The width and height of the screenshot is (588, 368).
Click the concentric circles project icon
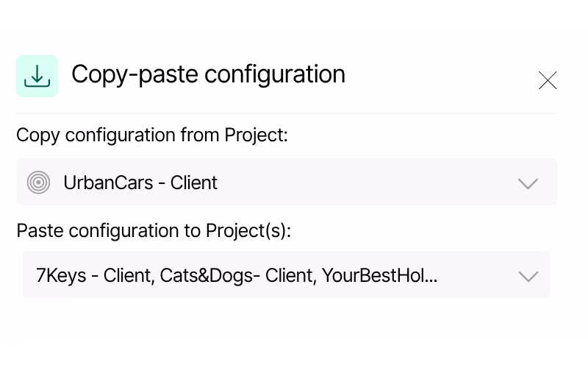(38, 183)
